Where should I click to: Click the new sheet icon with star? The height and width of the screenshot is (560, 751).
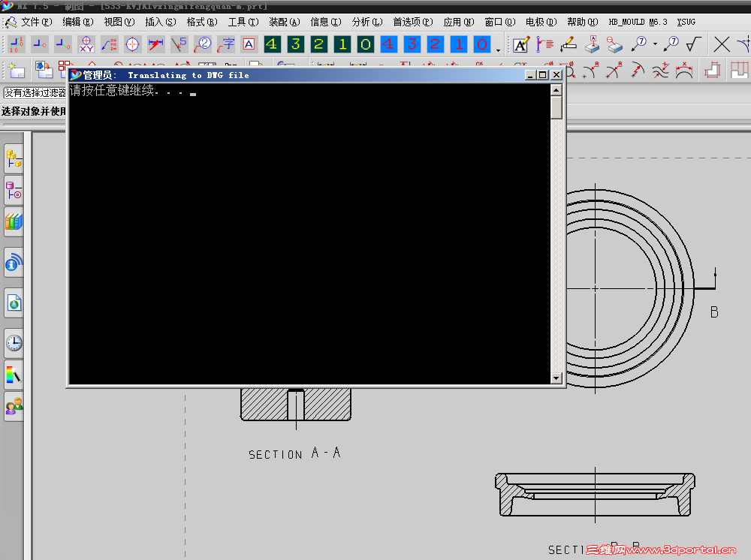pos(17,70)
